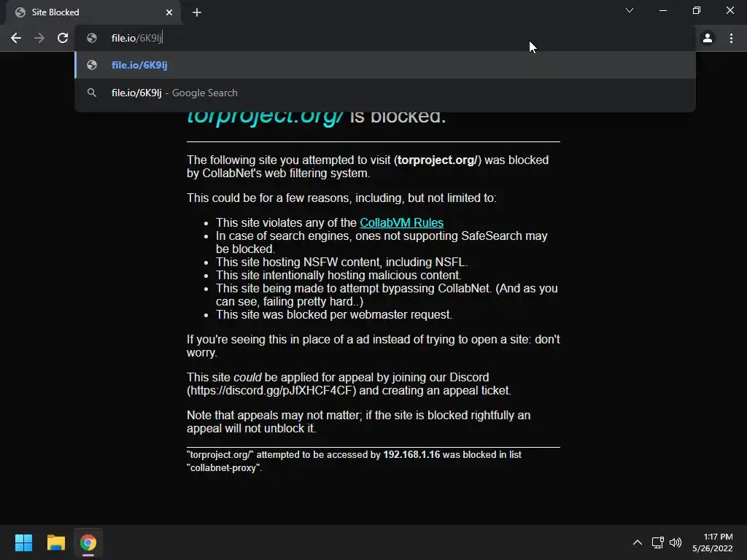Click "This site intentionally hosting malicious content."
747x560 pixels.
338,275
